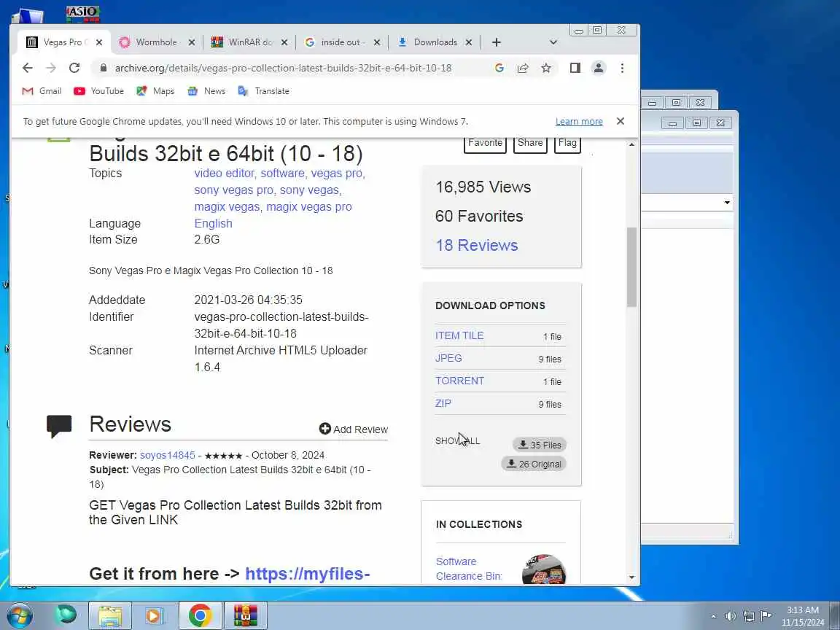Image resolution: width=840 pixels, height=630 pixels.
Task: Download the ITEM TILE option
Action: [x=459, y=335]
